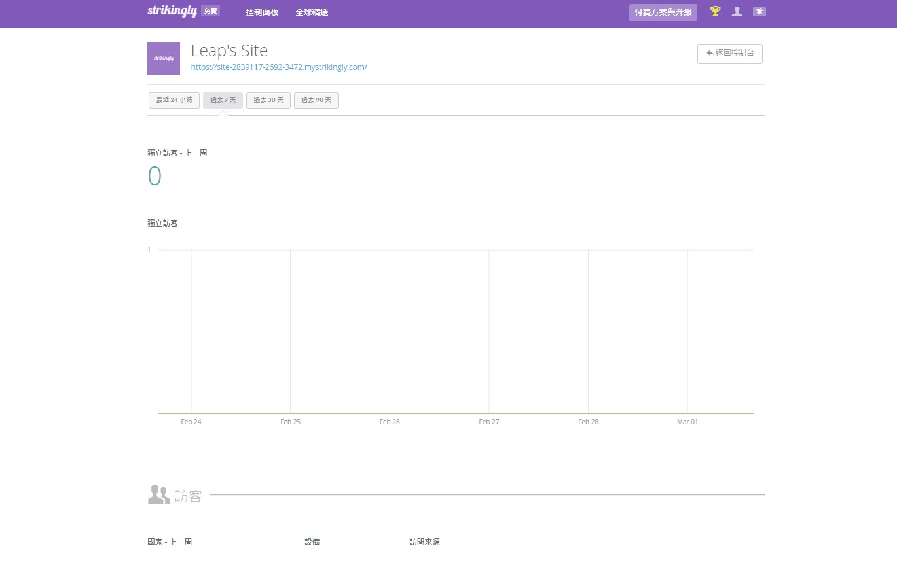897x588 pixels.
Task: Select the 過去 7 天 time range
Action: click(223, 100)
